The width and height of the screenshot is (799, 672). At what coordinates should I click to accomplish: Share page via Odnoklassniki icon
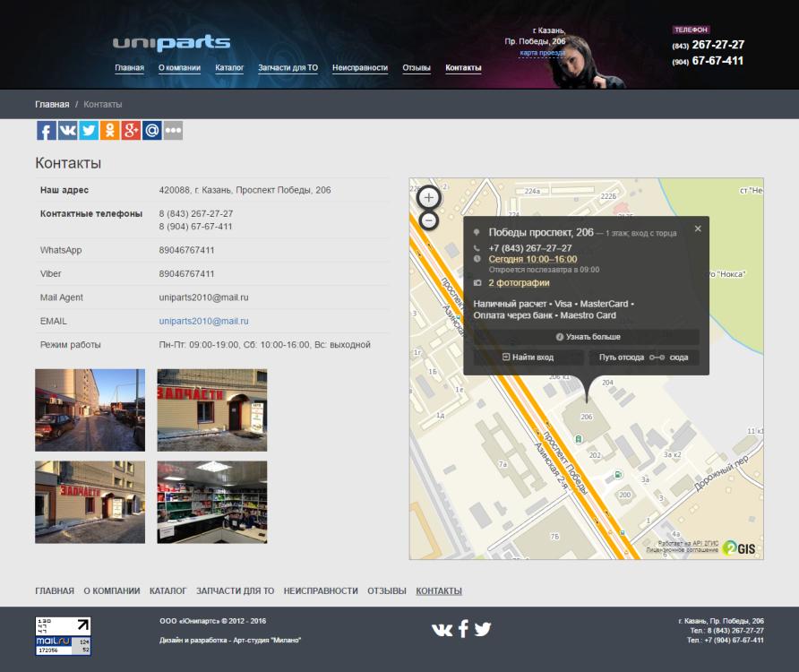[x=109, y=131]
